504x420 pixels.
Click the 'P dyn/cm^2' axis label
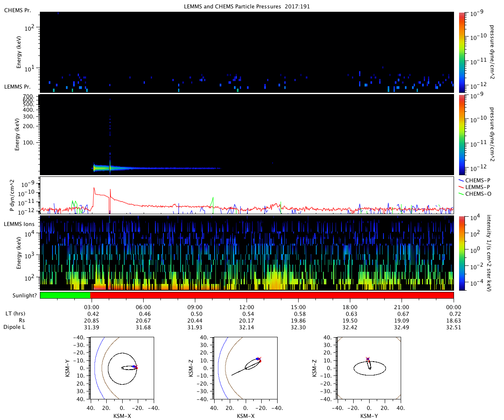pos(13,196)
